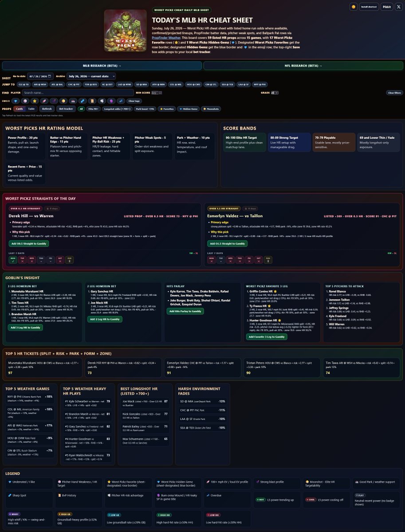Enable the Elite 90+ filter
Image resolution: width=405 pixels, height=532 pixels.
94,109
